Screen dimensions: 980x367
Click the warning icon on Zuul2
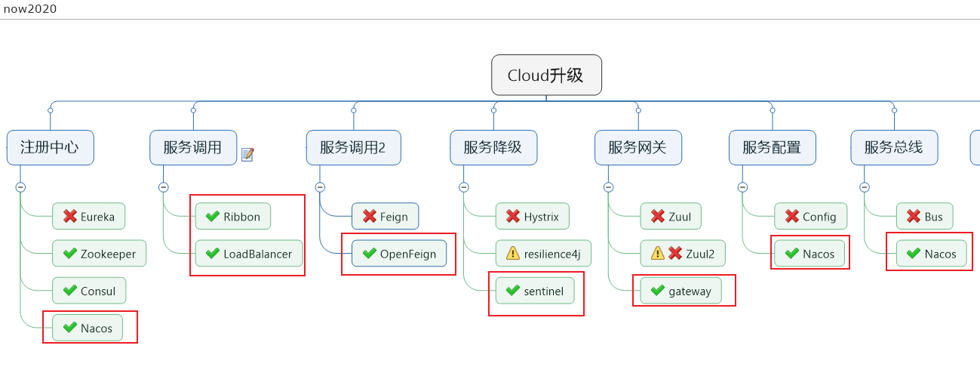click(657, 254)
